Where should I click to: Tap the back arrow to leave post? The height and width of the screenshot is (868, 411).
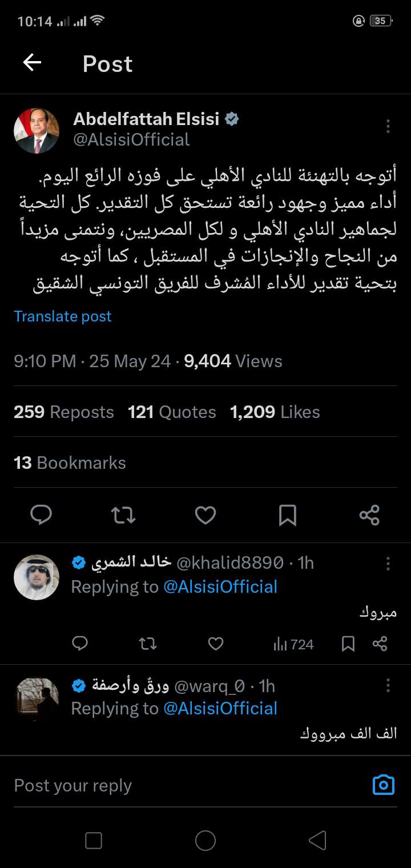[32, 63]
